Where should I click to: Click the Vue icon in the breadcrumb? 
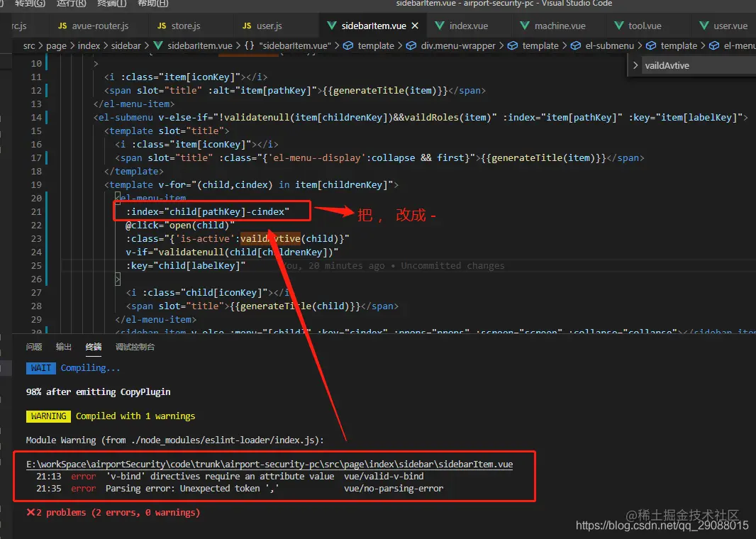click(x=158, y=46)
